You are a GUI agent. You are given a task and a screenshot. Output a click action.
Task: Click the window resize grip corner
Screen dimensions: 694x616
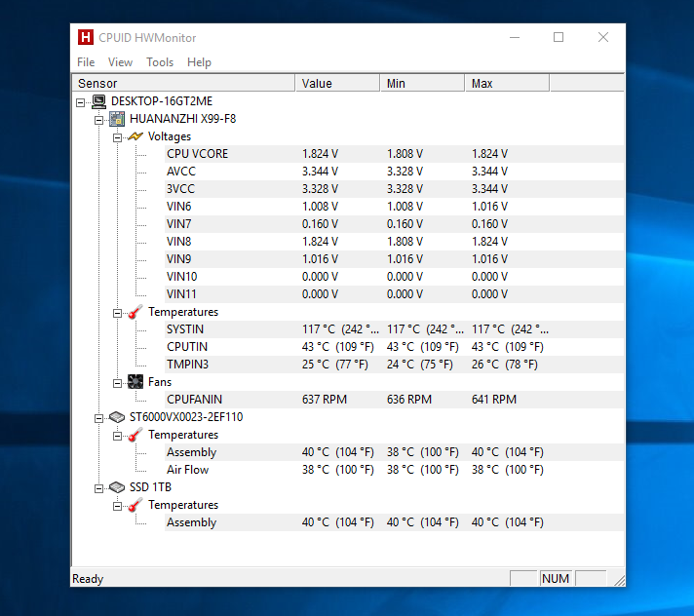[x=619, y=580]
